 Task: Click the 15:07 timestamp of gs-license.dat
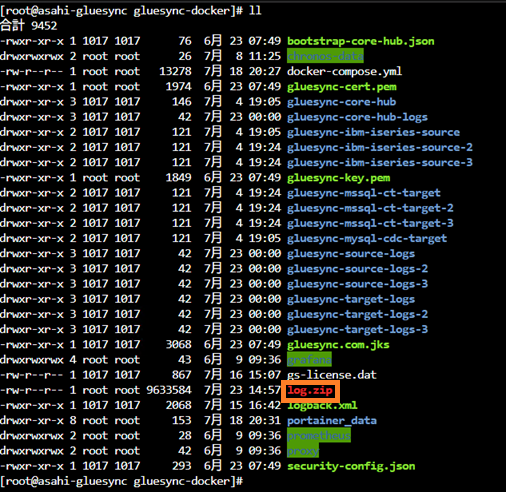click(x=265, y=375)
